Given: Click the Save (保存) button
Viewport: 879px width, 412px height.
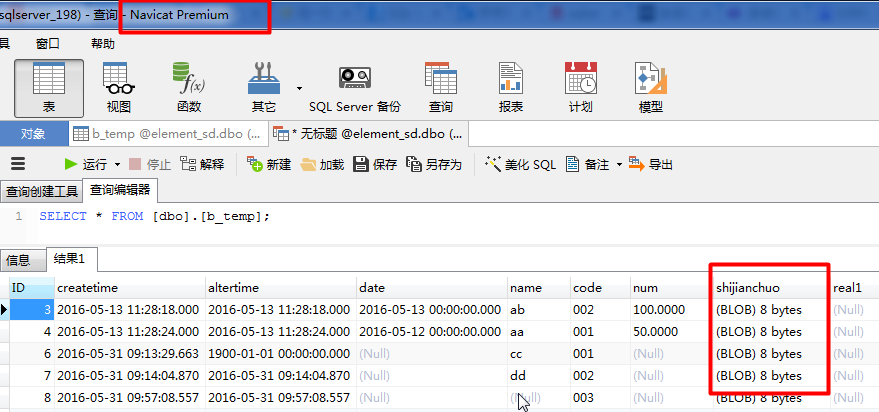Looking at the screenshot, I should (x=375, y=164).
